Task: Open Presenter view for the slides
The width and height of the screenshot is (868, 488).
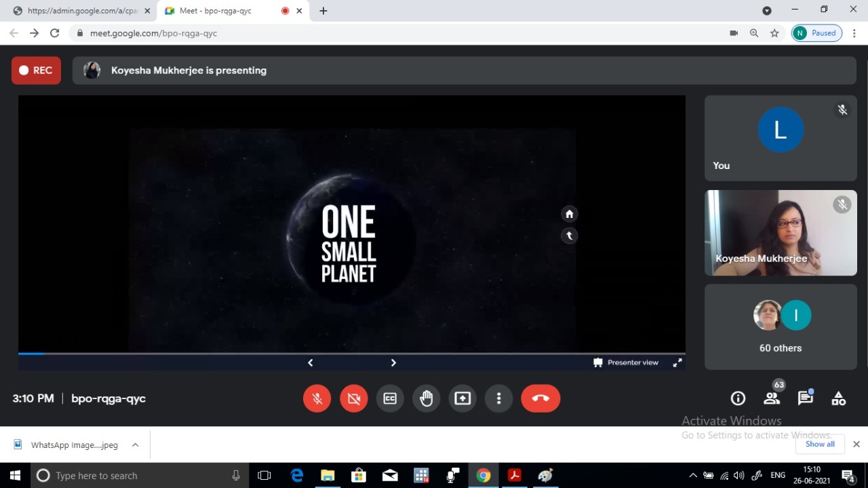Action: 626,362
